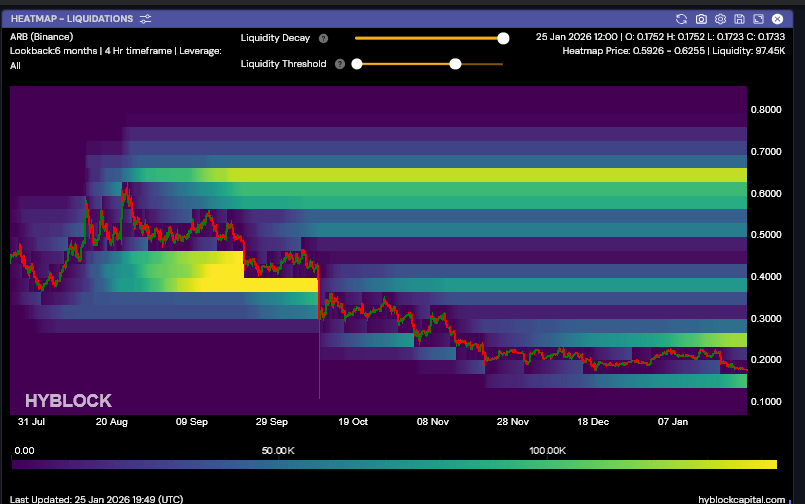Image resolution: width=805 pixels, height=504 pixels.
Task: Click the 31 Jul date label
Action: tap(31, 422)
